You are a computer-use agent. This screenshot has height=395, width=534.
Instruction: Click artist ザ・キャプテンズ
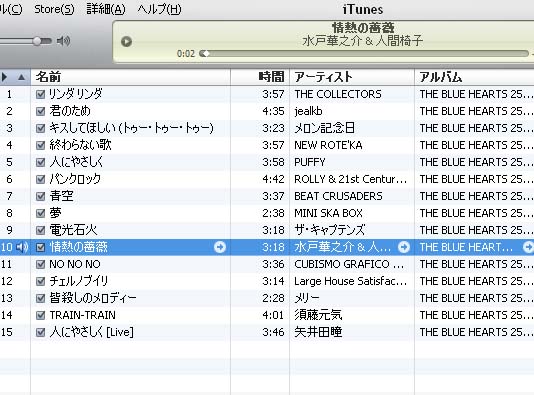[330, 230]
